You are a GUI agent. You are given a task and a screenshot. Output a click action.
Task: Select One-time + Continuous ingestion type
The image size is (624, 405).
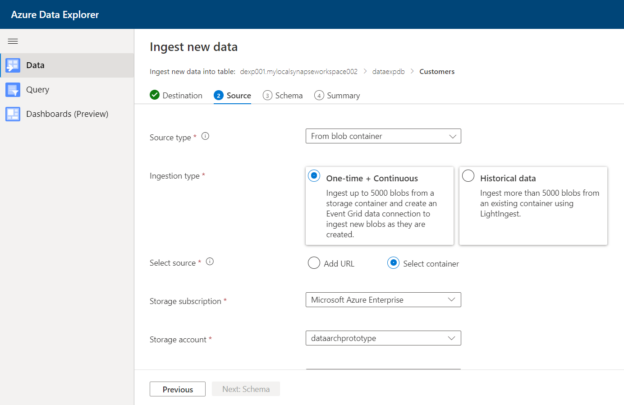315,176
